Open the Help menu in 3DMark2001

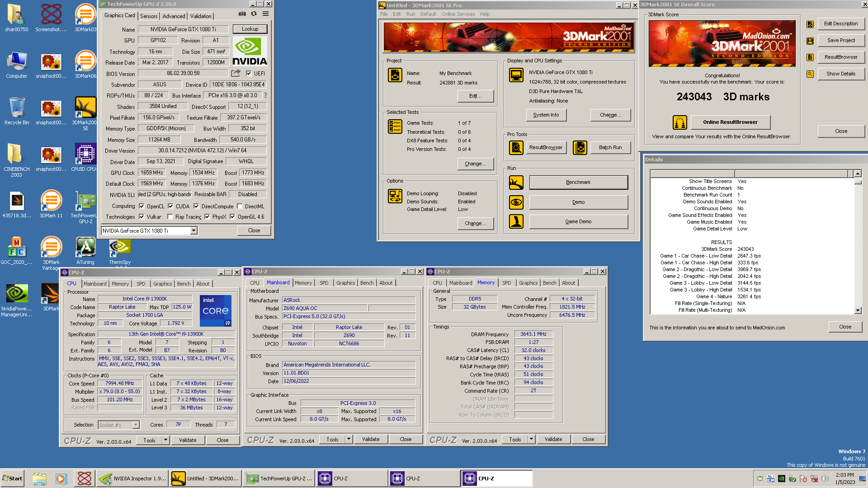point(485,14)
